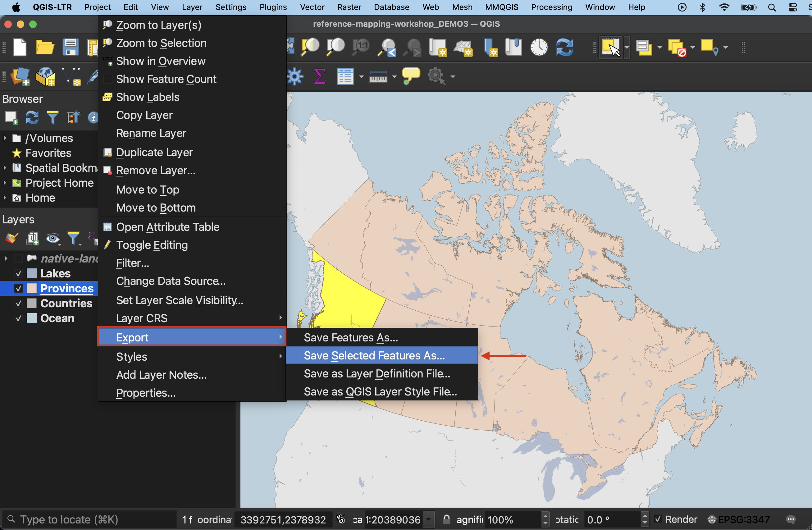Click the Map Tips speech bubble icon
The height and width of the screenshot is (530, 812).
[x=410, y=76]
